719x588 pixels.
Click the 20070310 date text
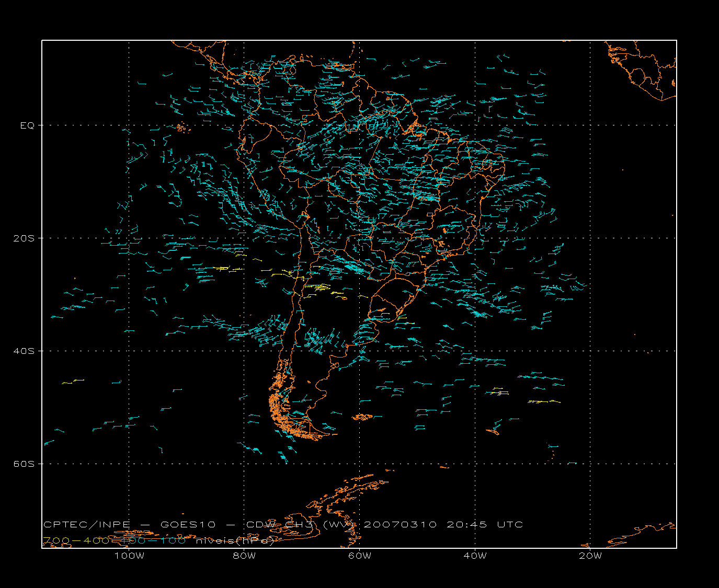click(400, 524)
